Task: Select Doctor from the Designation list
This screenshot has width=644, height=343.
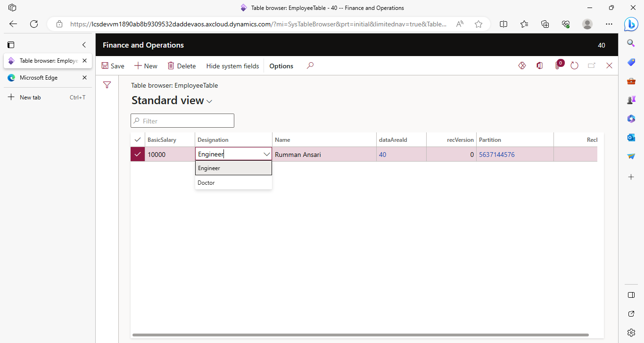Action: coord(206,183)
